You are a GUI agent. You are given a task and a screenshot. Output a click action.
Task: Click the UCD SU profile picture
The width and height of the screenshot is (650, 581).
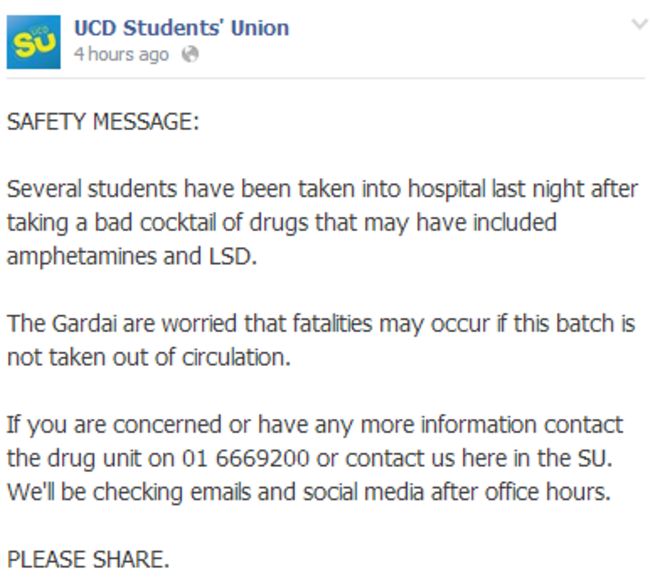(34, 42)
